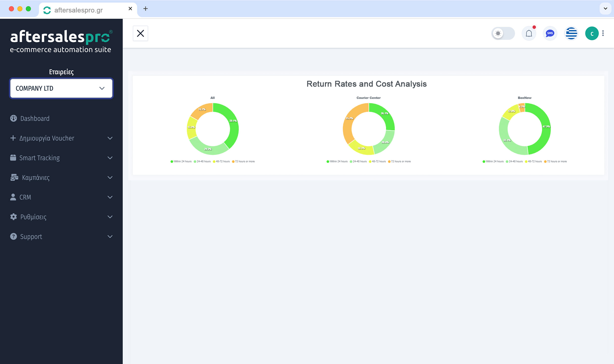Click the 'Return Rates and Cost Analysis' title
Viewport: 614px width, 364px height.
[x=367, y=84]
